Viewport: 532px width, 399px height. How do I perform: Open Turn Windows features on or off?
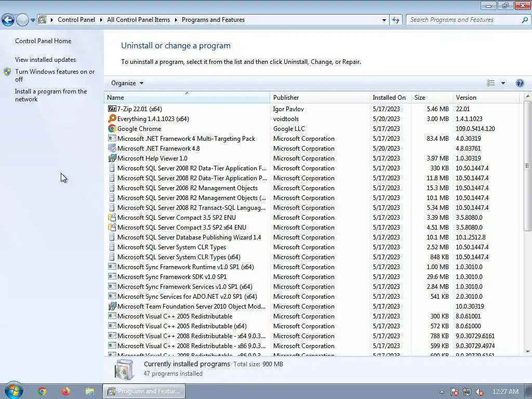pyautogui.click(x=55, y=75)
